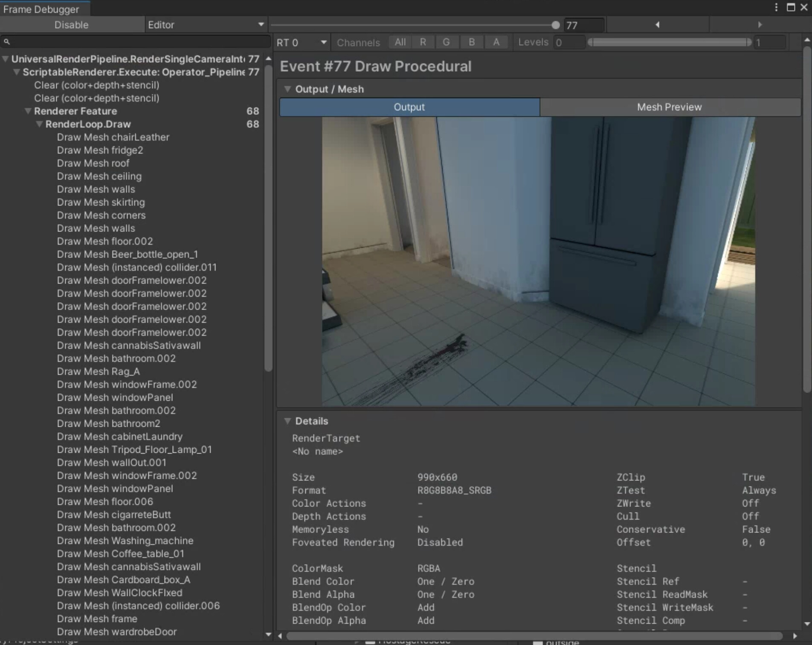Screen dimensions: 812x645
Task: Show only the G channel
Action: tap(447, 42)
